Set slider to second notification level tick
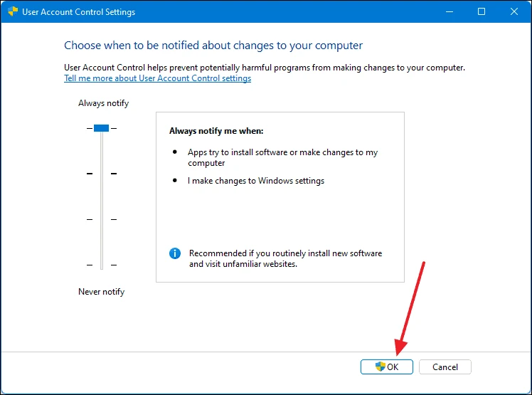This screenshot has height=395, width=532. [102, 174]
